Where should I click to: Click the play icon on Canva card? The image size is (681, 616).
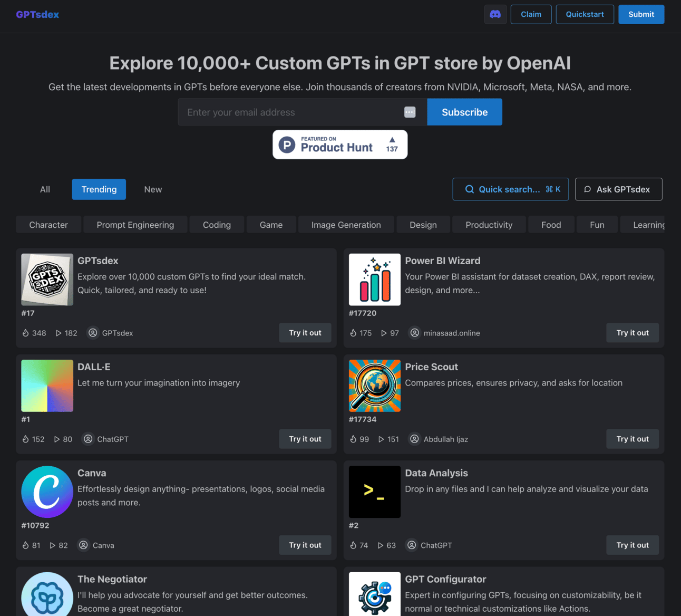coord(53,545)
